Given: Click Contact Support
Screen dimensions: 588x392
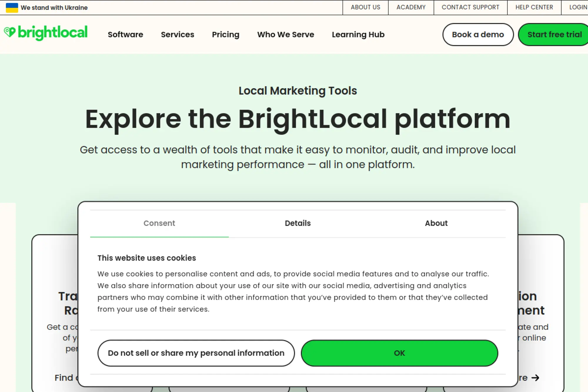Looking at the screenshot, I should pyautogui.click(x=470, y=7).
